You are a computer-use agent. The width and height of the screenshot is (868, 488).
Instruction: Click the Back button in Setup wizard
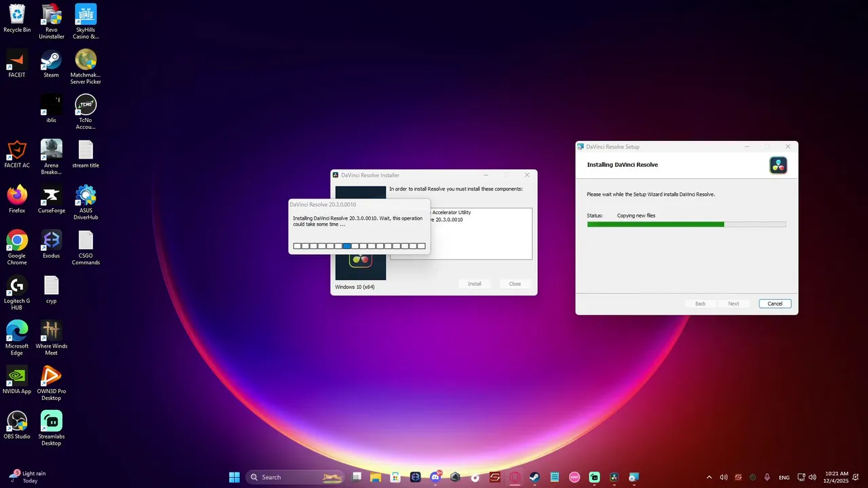point(701,304)
